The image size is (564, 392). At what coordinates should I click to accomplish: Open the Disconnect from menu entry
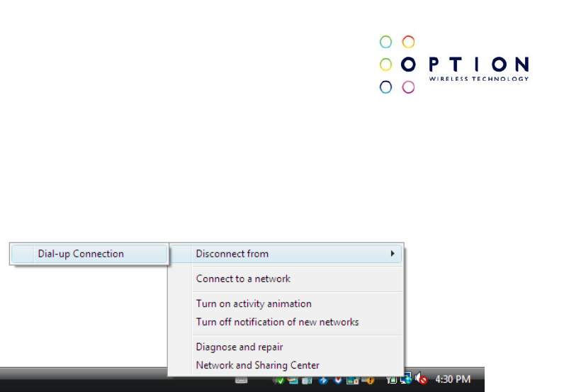pos(286,254)
